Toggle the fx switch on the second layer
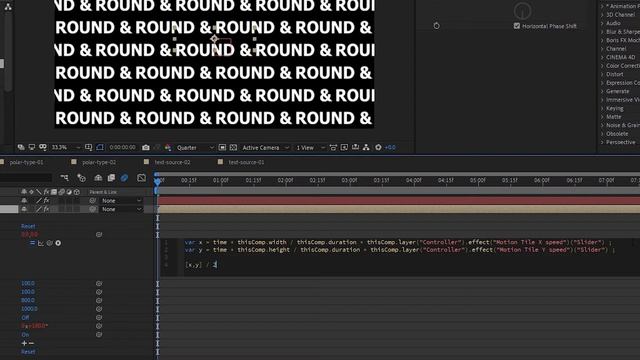The image size is (640, 360). (x=47, y=209)
